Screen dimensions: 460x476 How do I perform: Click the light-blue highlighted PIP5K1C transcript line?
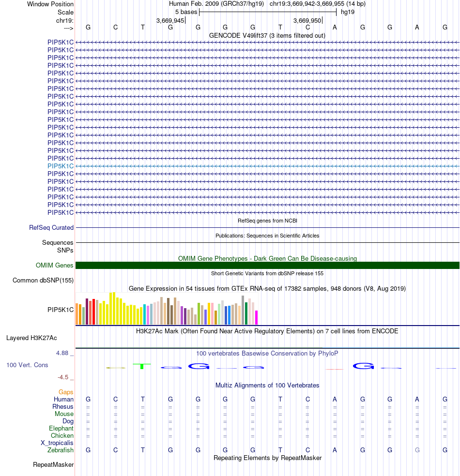(267, 166)
